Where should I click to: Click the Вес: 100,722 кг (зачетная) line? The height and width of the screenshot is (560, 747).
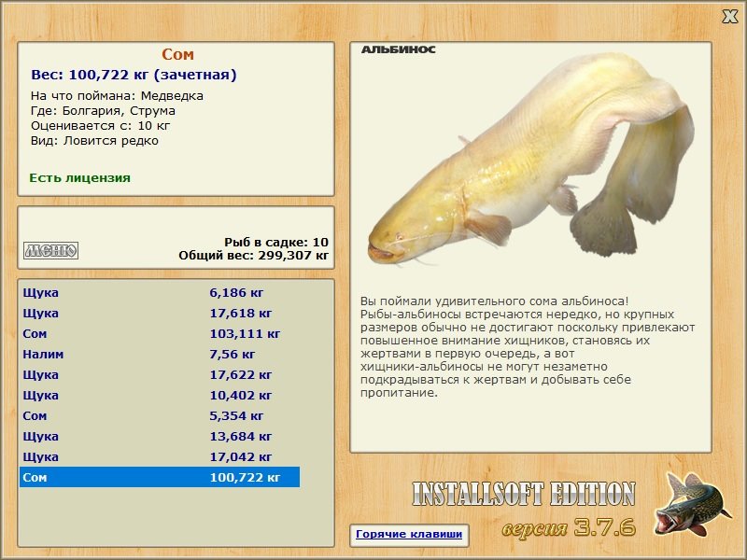coord(134,75)
